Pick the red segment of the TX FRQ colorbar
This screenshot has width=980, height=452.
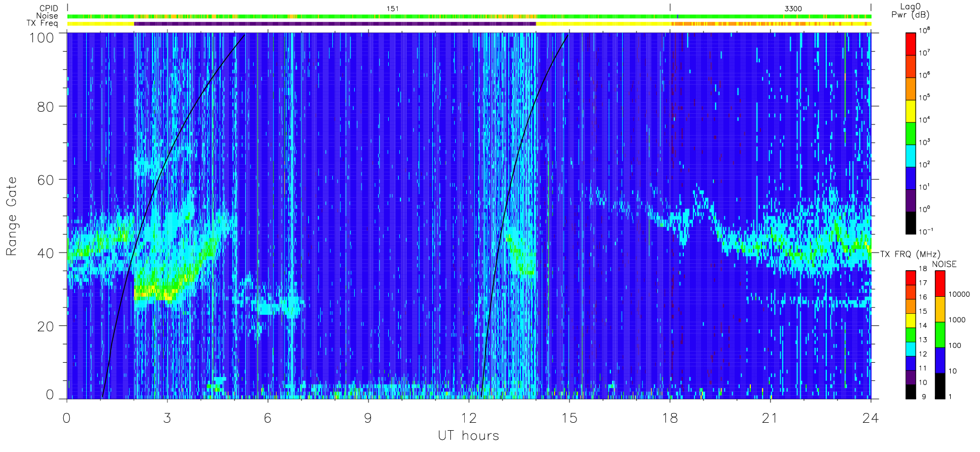[x=910, y=278]
